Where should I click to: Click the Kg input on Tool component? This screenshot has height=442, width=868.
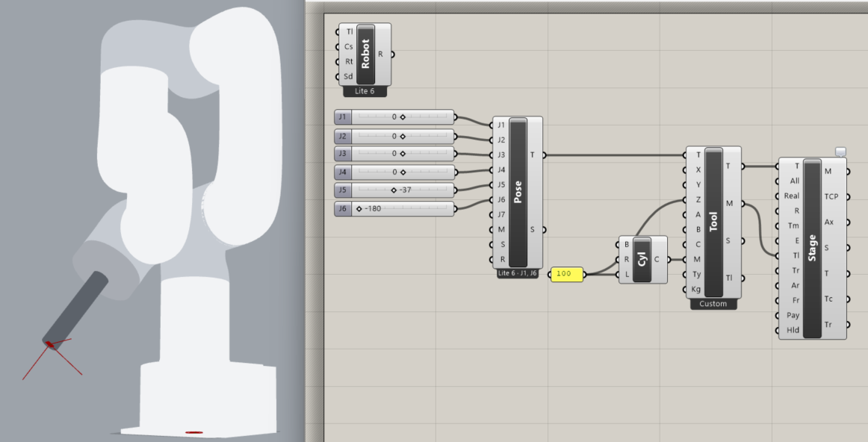pos(696,290)
